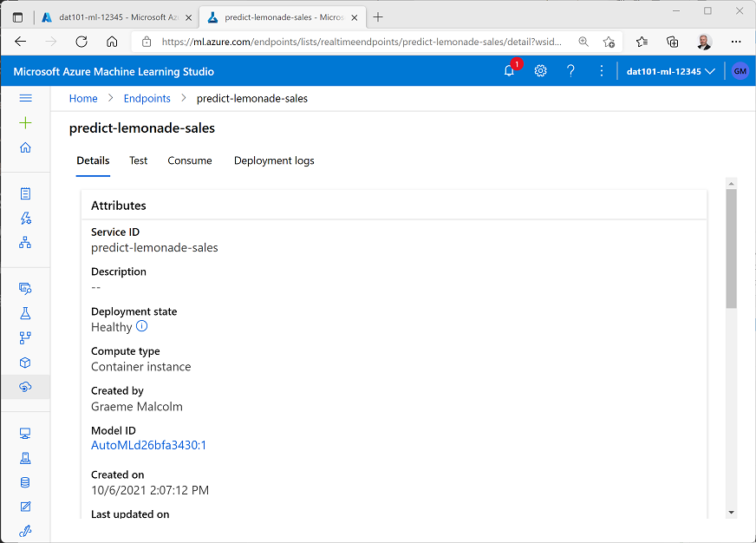
Task: Select the Compute icon in sidebar
Action: coord(25,432)
